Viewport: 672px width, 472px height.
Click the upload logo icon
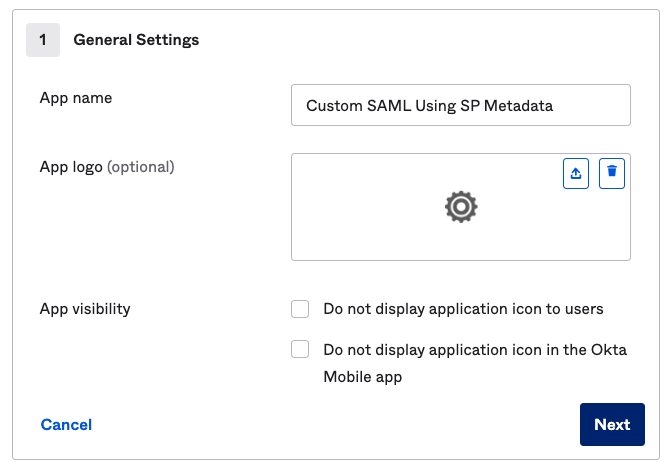(x=576, y=173)
